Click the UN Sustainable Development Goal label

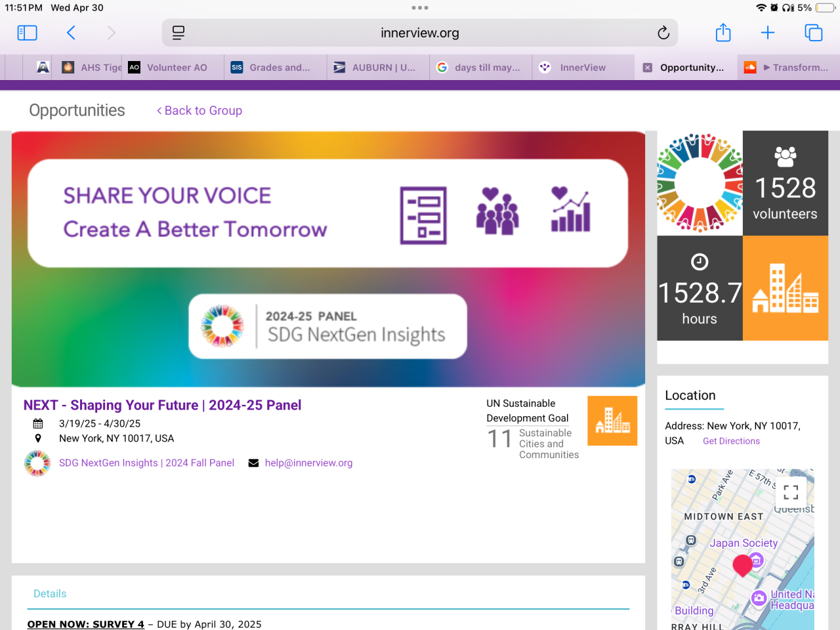pos(528,411)
